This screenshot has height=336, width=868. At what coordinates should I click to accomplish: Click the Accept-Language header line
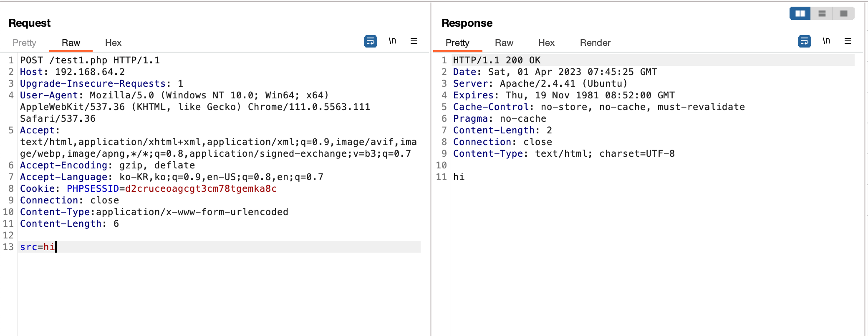coord(172,177)
